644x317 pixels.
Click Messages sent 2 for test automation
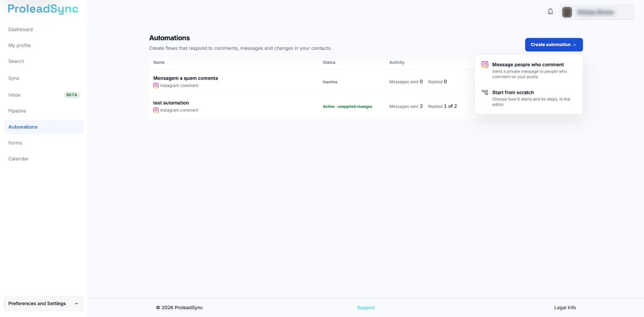[x=406, y=106]
